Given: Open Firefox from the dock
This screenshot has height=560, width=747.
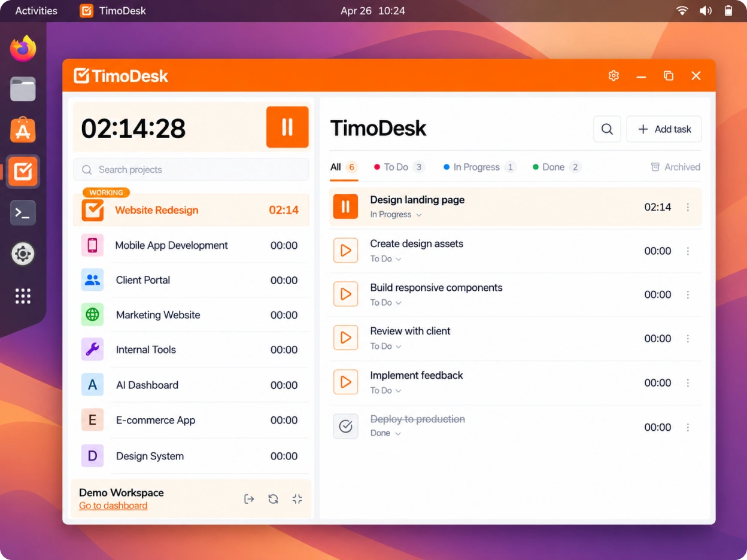Looking at the screenshot, I should [23, 48].
